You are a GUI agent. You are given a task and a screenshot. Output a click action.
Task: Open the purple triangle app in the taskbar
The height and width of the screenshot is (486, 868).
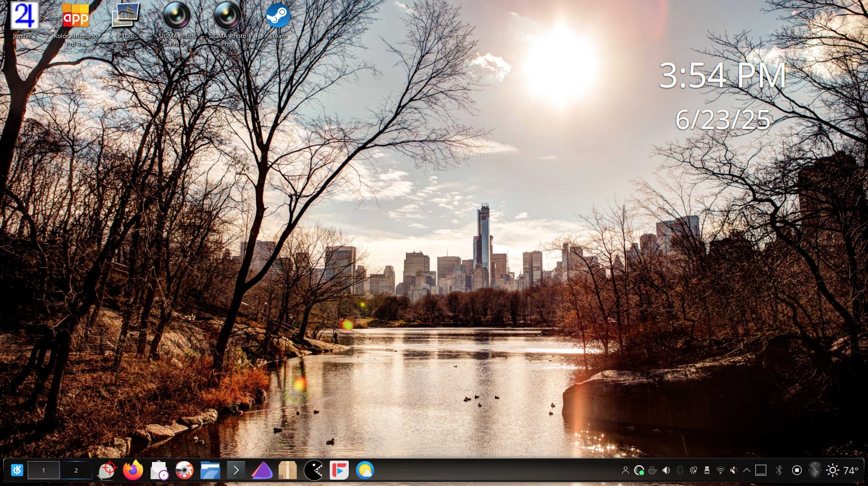pos(262,471)
